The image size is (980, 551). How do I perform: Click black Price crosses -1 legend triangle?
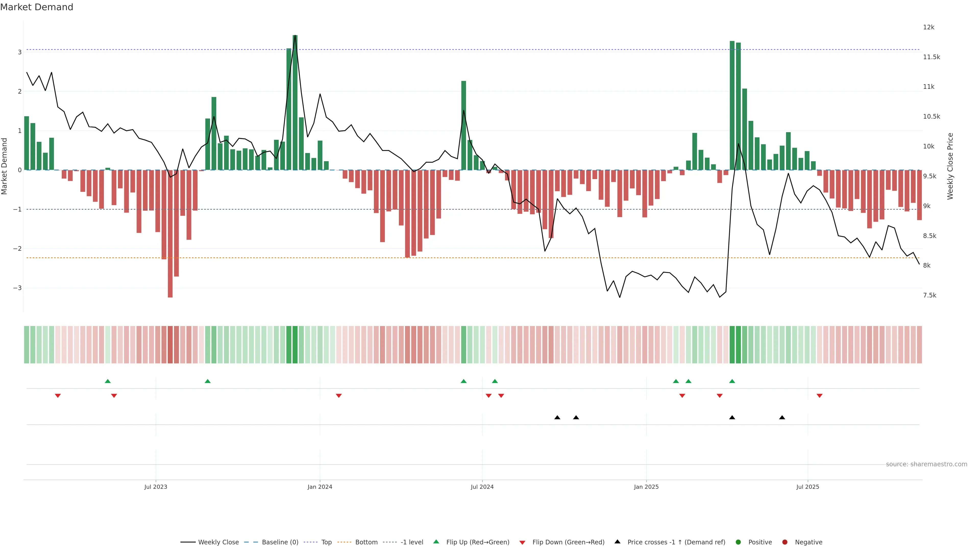tap(617, 542)
